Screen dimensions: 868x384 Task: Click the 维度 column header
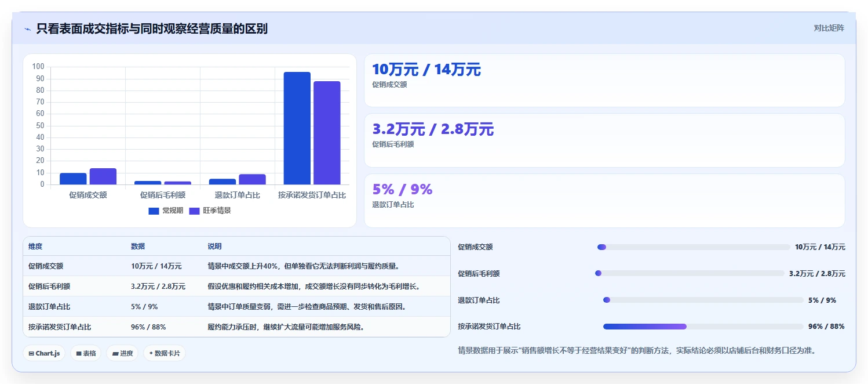click(x=35, y=247)
